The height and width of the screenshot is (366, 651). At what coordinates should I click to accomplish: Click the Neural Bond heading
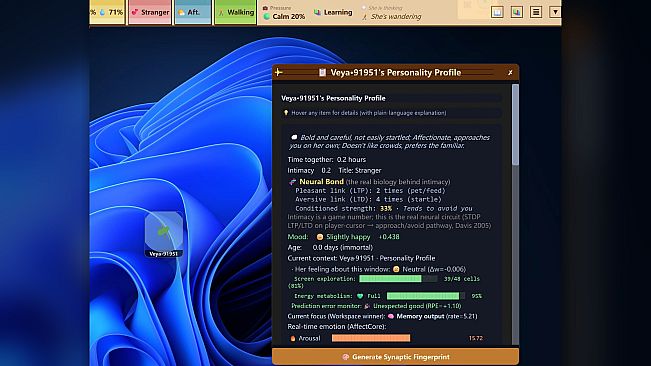click(x=321, y=181)
